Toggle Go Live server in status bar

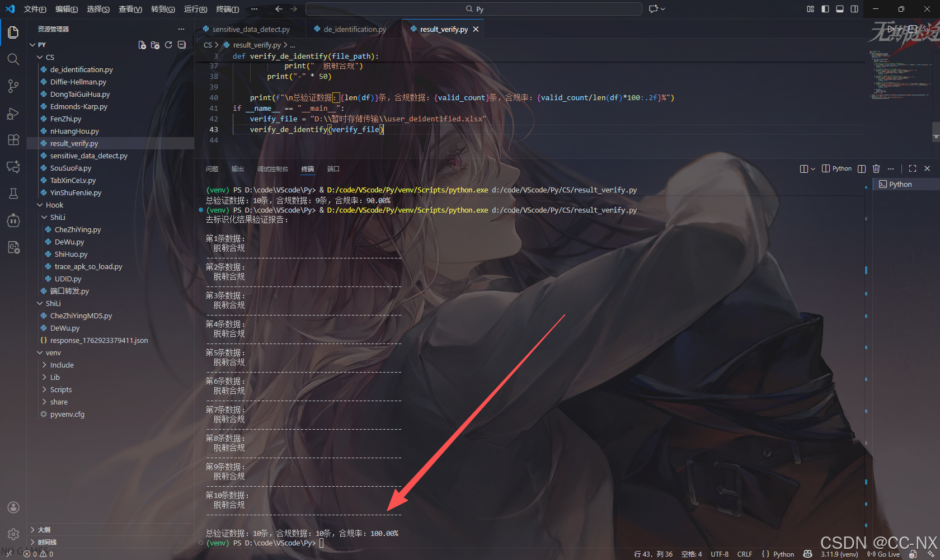pos(883,554)
